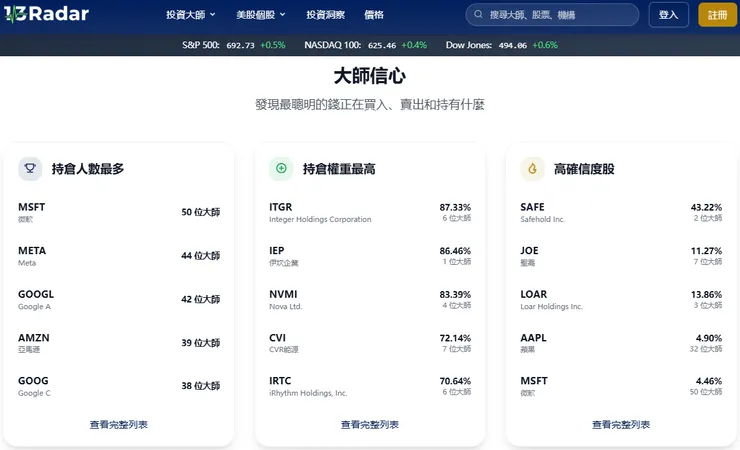Click the S&P 500 index value

click(x=240, y=45)
